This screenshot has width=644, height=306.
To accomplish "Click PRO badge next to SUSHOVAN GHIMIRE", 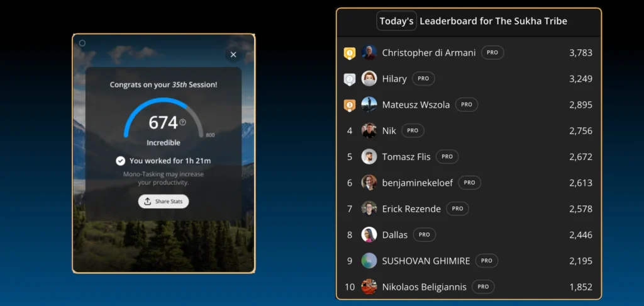I will [x=487, y=261].
